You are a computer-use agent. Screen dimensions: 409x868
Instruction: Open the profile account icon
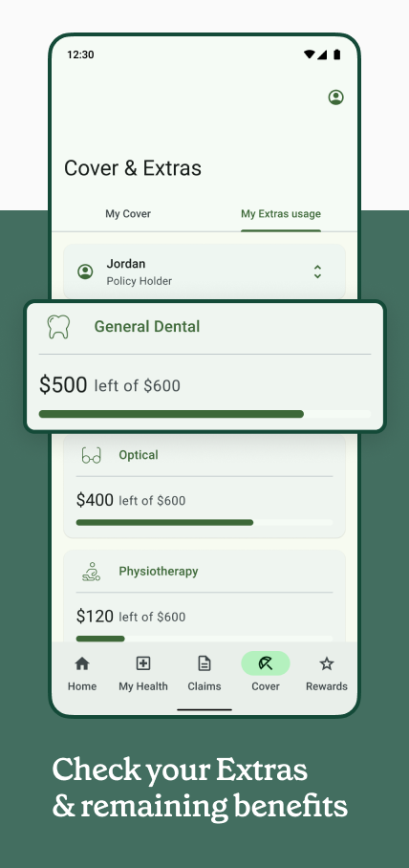pyautogui.click(x=335, y=98)
